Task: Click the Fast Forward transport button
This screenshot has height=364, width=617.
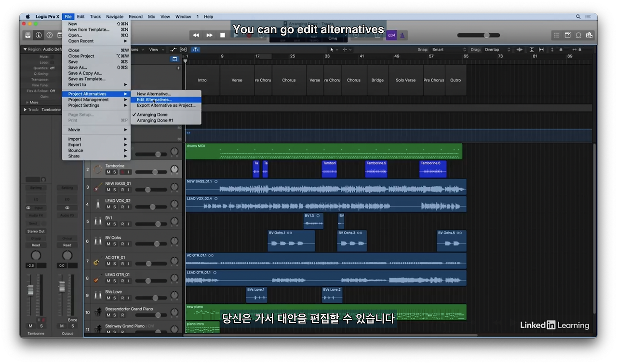Action: point(209,35)
